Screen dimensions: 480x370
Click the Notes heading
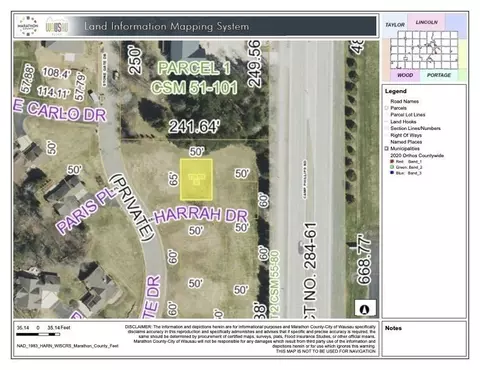point(393,328)
